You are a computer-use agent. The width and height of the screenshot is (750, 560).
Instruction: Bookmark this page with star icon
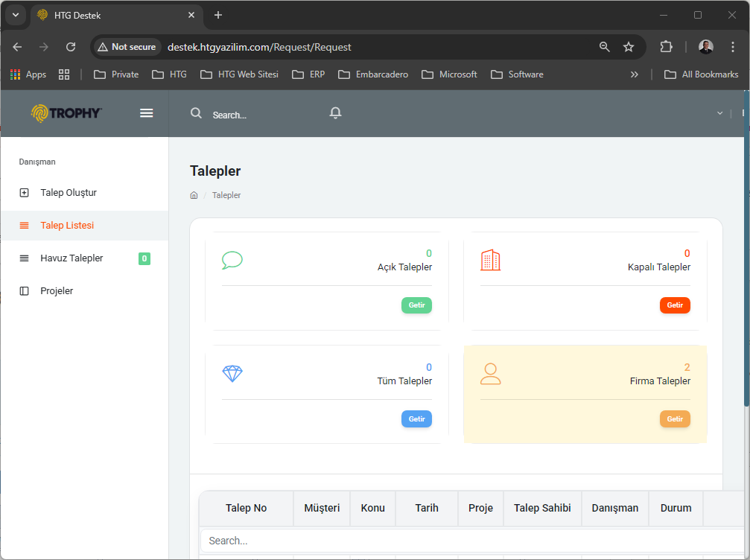629,47
